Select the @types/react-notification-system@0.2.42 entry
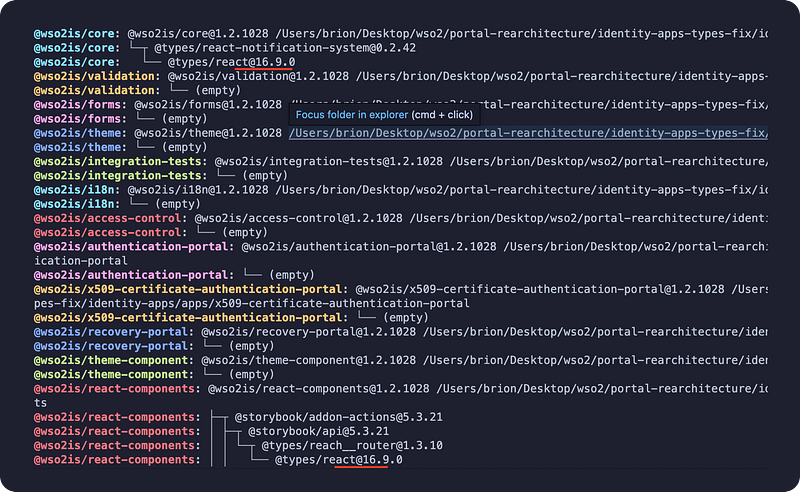Image resolution: width=800 pixels, height=492 pixels. coord(285,48)
